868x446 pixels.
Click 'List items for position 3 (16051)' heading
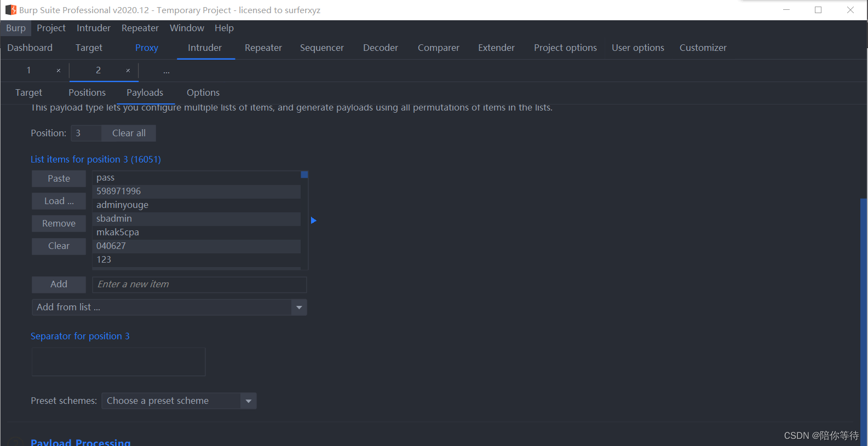click(x=96, y=159)
